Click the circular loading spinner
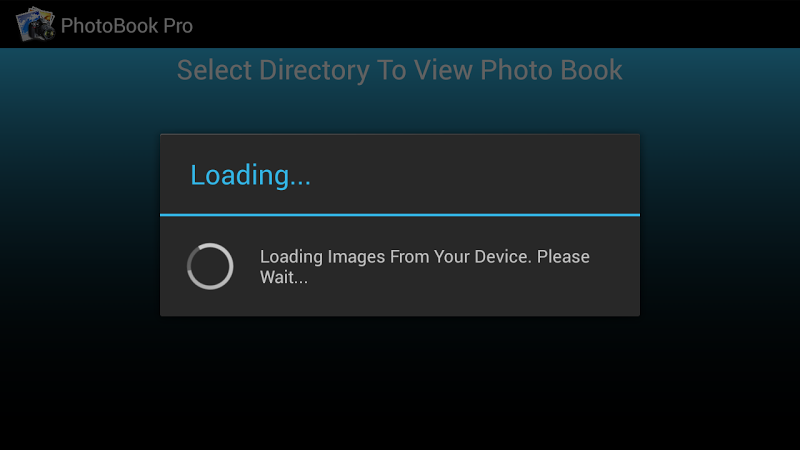This screenshot has width=800, height=450. tap(210, 266)
